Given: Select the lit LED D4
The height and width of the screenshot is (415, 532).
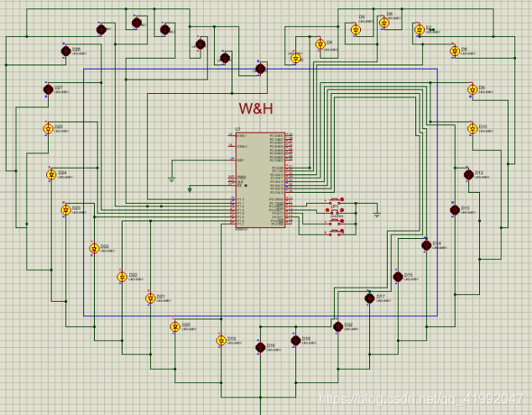Looking at the screenshot, I should pyautogui.click(x=320, y=44).
